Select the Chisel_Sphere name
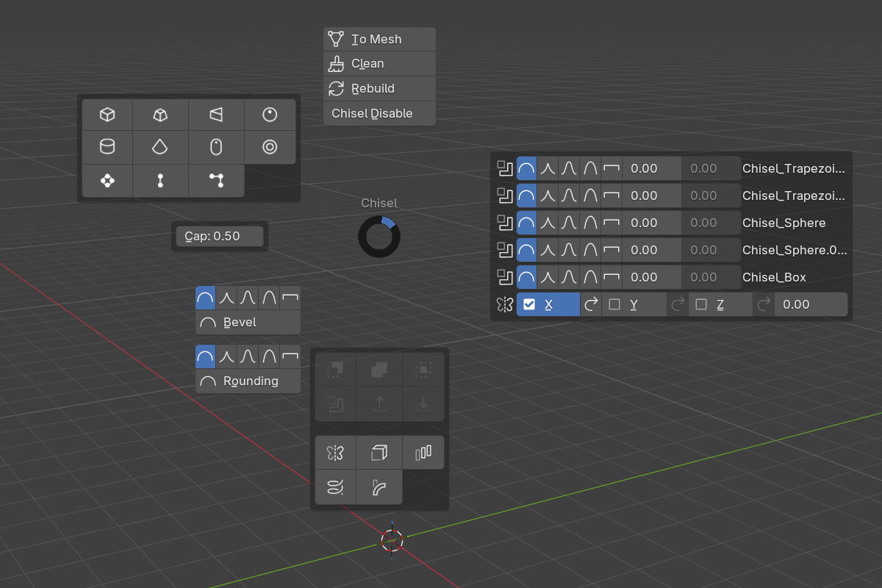 point(784,223)
